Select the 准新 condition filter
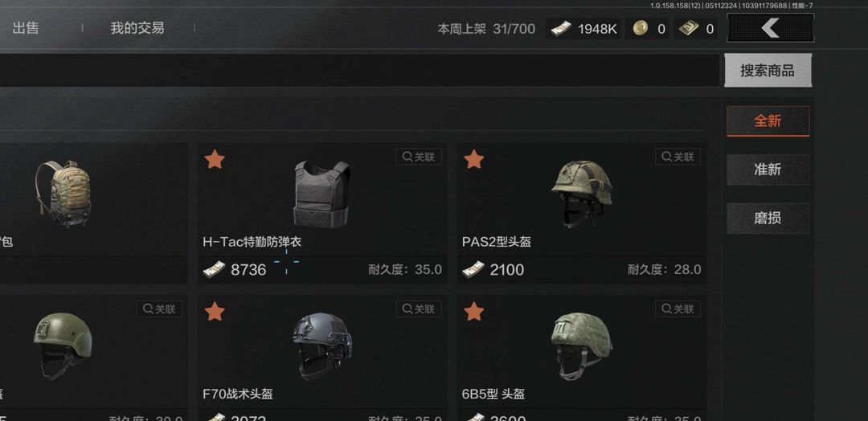Screen dimensions: 868x421 click(768, 170)
